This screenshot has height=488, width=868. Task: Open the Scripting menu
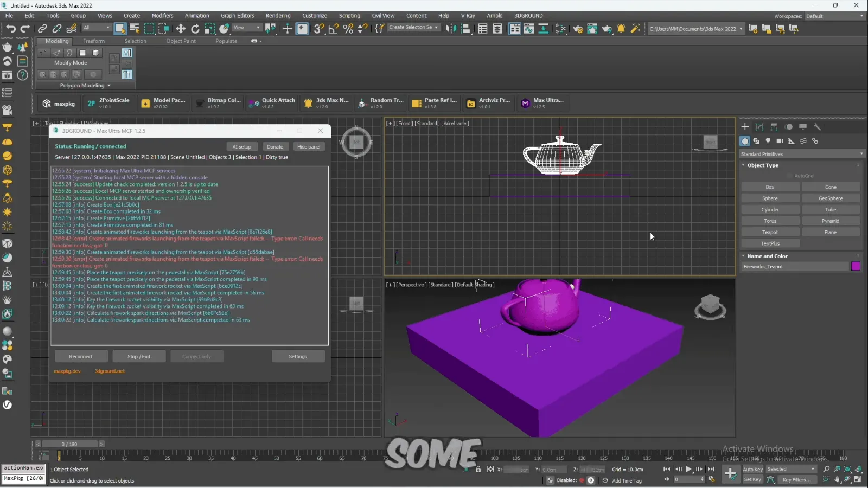click(349, 16)
